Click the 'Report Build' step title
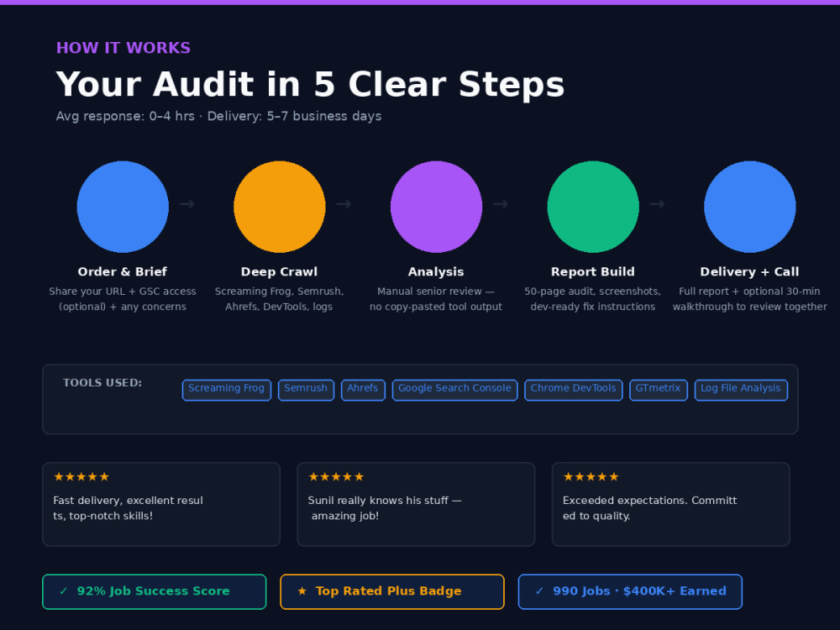The image size is (840, 630). [x=593, y=271]
